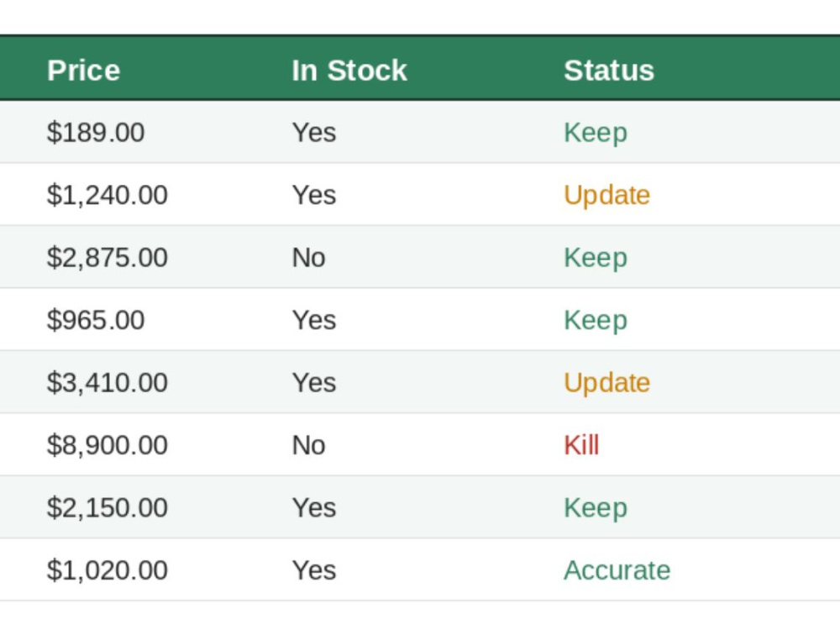Click No stock value for $2,875.00 row
840x630 pixels.
308,258
